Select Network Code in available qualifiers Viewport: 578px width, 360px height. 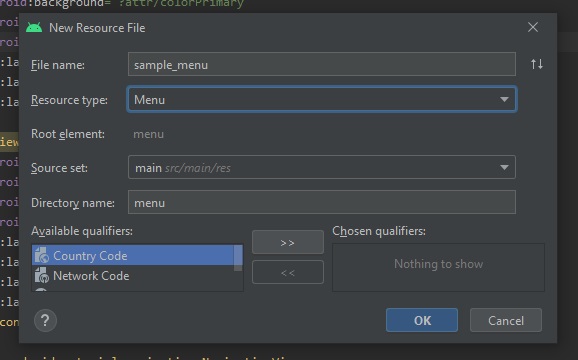pyautogui.click(x=133, y=275)
